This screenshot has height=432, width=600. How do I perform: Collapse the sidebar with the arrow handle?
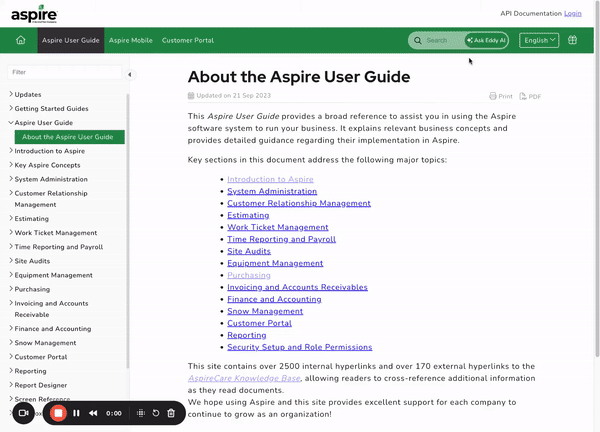coord(130,73)
